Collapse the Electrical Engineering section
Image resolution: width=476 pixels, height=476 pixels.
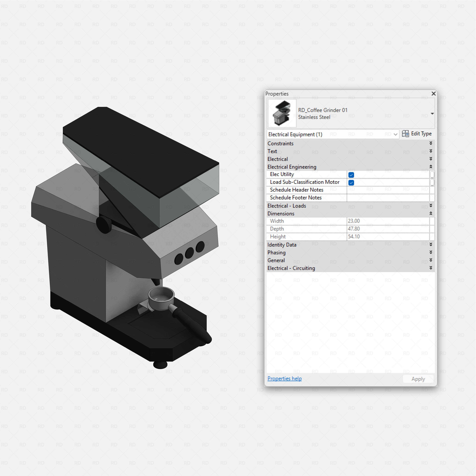tap(431, 167)
